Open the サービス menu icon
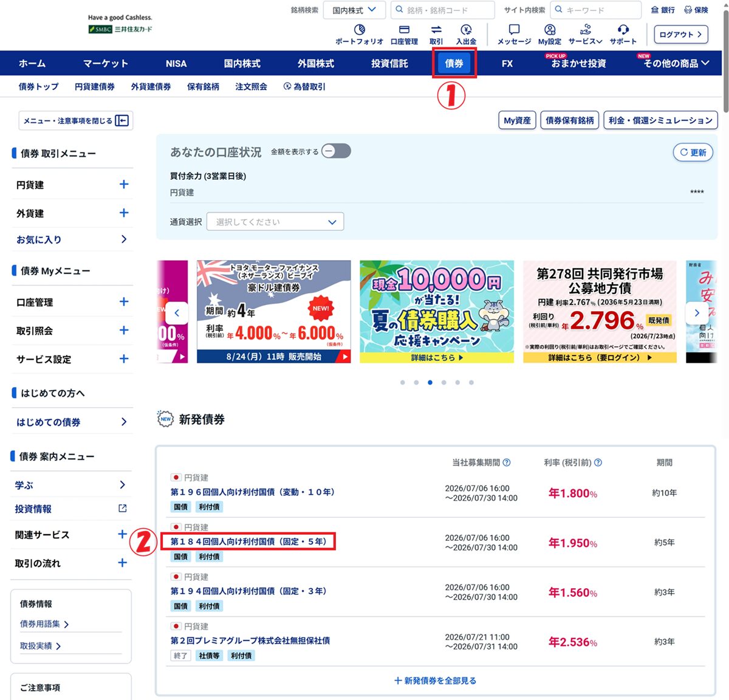729x700 pixels. tap(586, 29)
